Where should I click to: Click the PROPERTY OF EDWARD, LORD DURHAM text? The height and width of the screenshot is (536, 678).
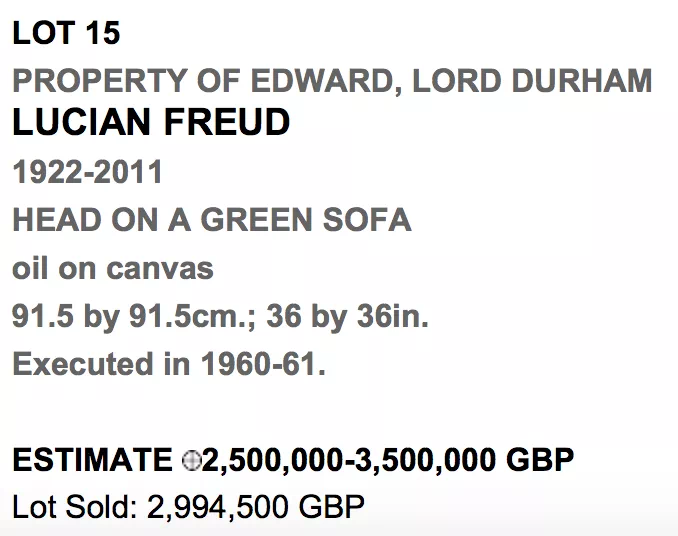click(332, 81)
